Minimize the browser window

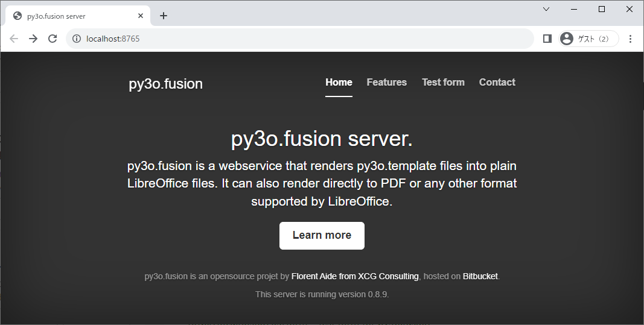(x=574, y=9)
